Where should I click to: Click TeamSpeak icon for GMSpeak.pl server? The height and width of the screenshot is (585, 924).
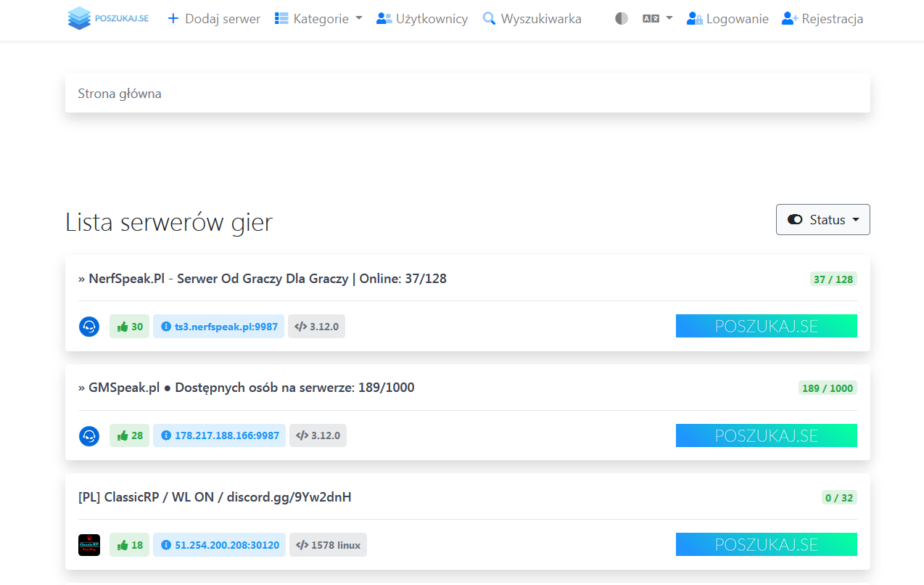(89, 435)
